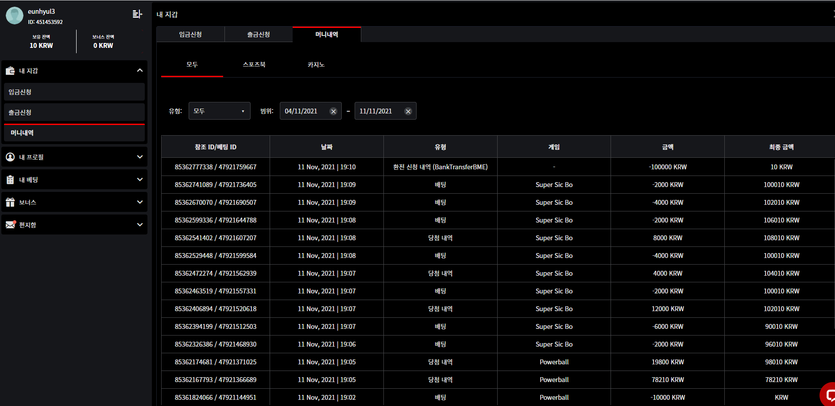Select row ID 85362326386 / 47921468930
The width and height of the screenshot is (835, 406).
(x=216, y=344)
